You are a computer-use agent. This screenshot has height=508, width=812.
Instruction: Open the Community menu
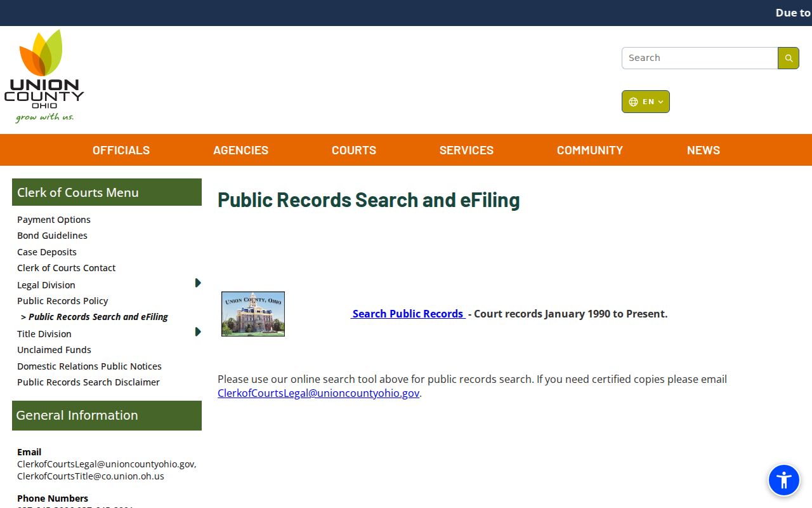coord(590,150)
